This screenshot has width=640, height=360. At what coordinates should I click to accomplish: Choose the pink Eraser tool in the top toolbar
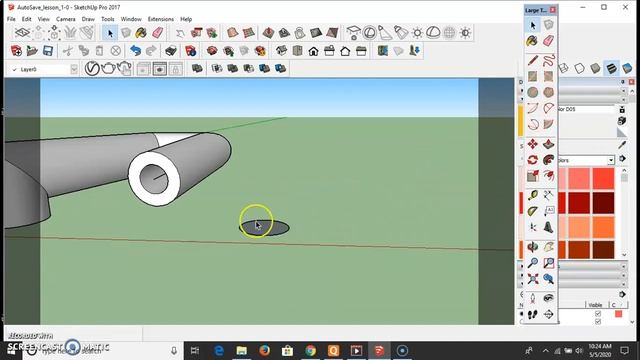pos(158,33)
